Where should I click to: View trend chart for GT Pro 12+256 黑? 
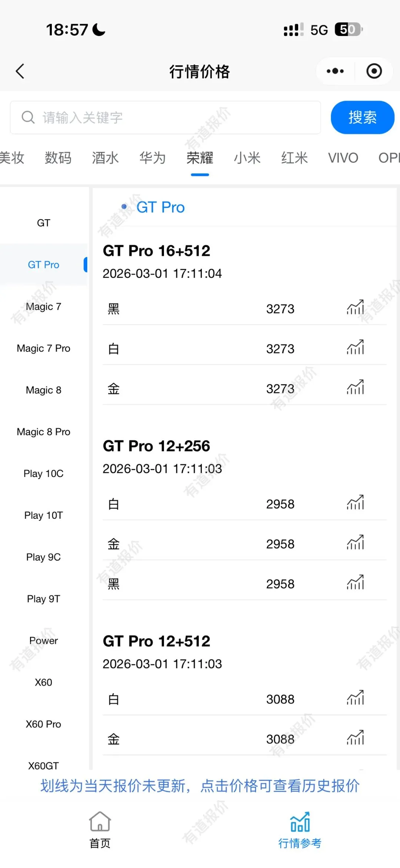[x=356, y=583]
